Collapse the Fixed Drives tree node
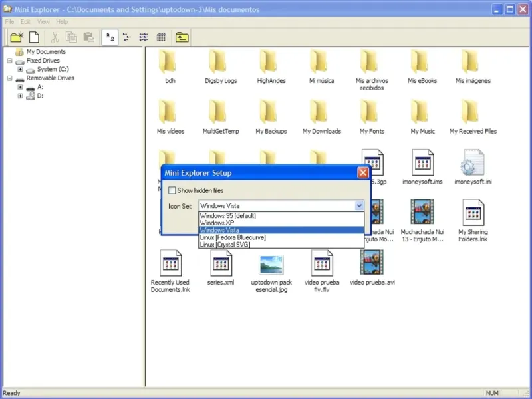 coord(10,61)
